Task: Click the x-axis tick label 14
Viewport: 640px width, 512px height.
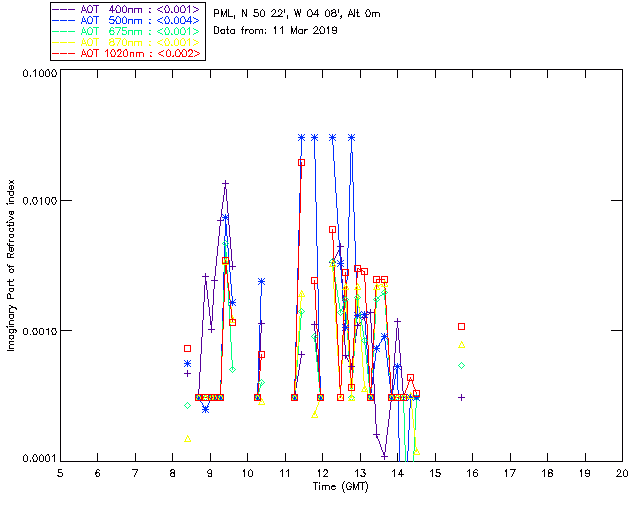Action: click(x=398, y=473)
